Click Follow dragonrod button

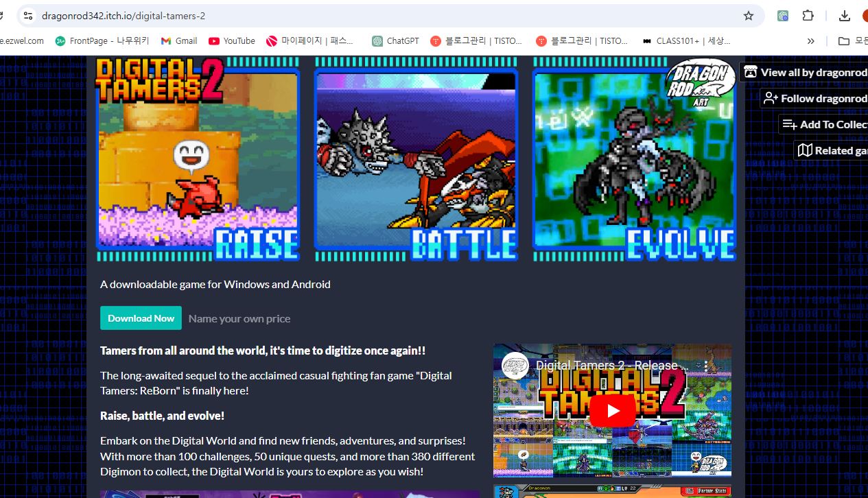click(x=814, y=98)
